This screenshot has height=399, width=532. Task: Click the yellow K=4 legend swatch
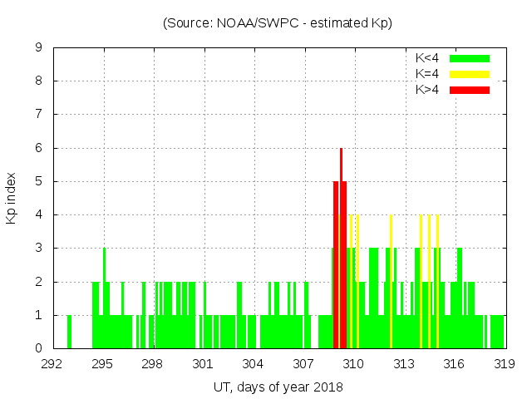point(470,74)
